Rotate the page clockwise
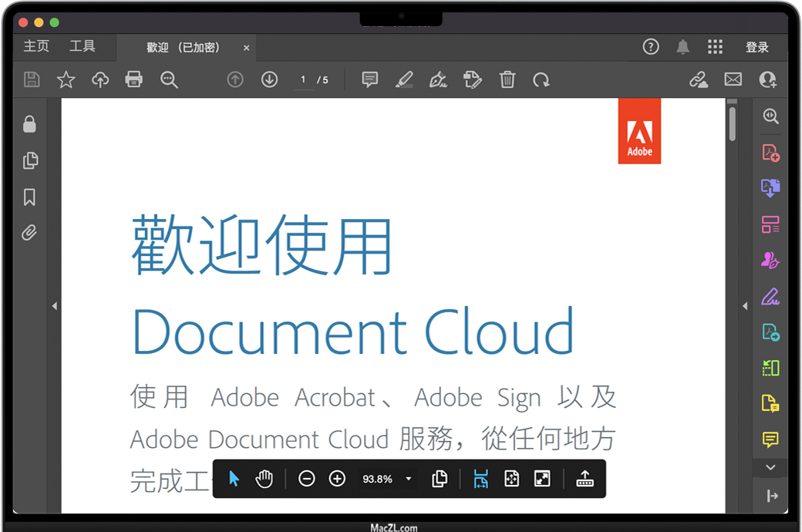The height and width of the screenshot is (532, 802). coord(541,79)
